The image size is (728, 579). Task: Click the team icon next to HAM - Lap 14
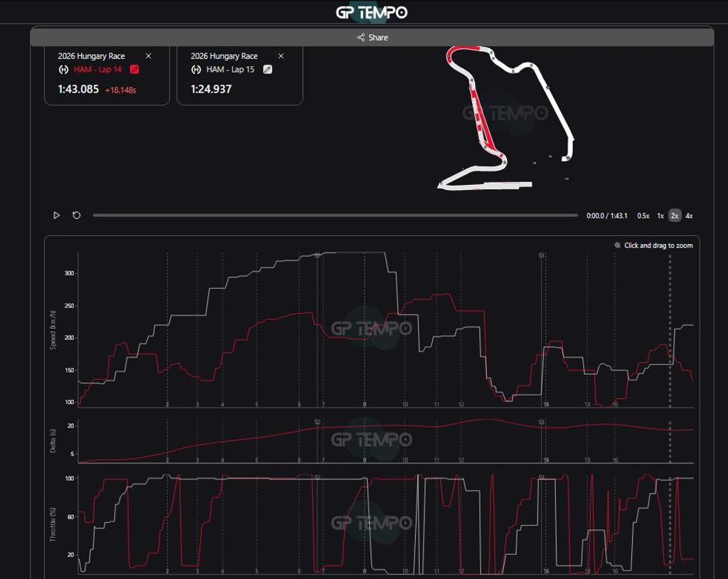point(63,70)
